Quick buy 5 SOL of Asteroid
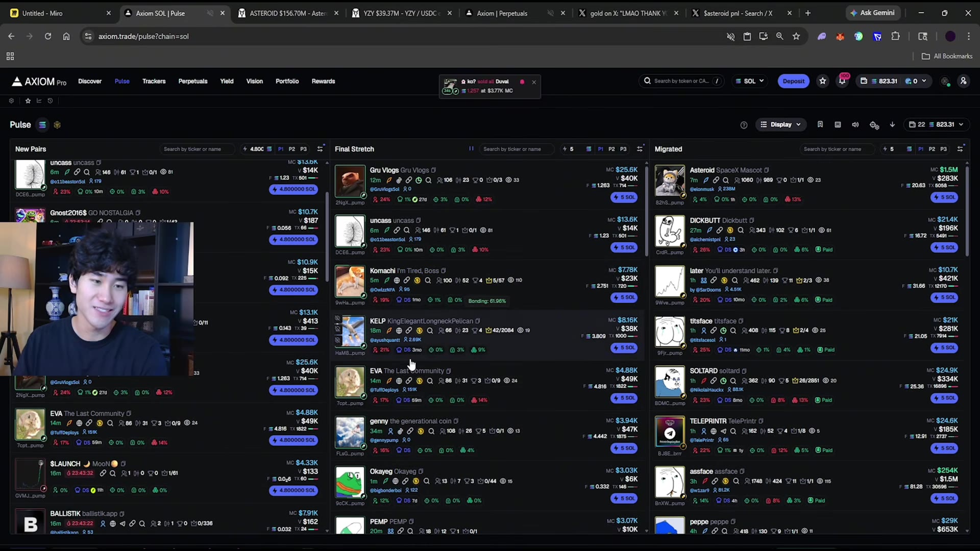This screenshot has width=980, height=551. [944, 197]
